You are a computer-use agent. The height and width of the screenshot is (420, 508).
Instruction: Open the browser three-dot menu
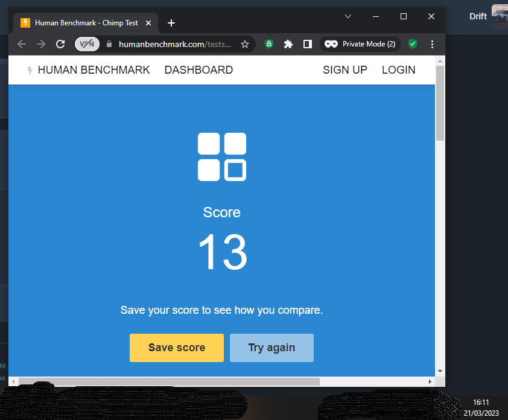coord(432,44)
